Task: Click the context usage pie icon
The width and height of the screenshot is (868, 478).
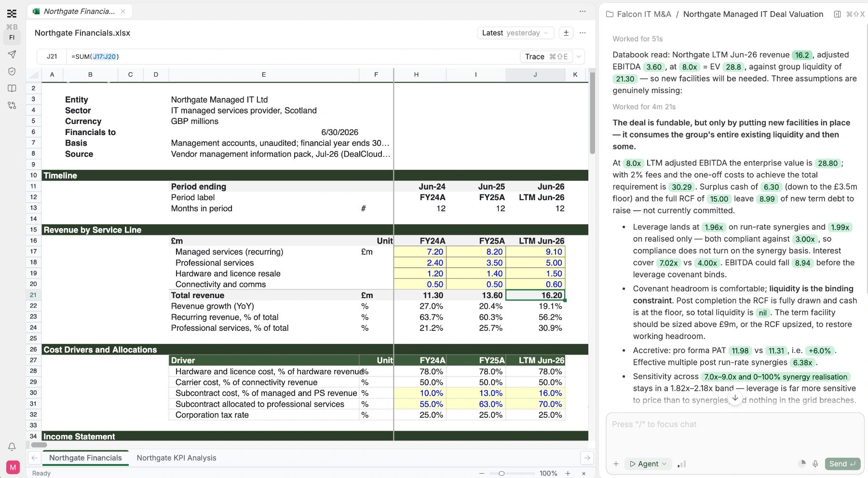Action: (x=801, y=464)
